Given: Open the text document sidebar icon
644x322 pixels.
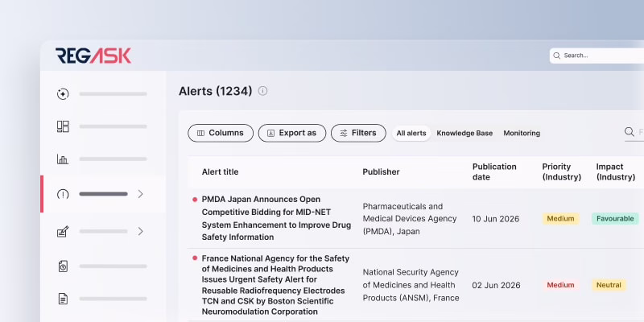Looking at the screenshot, I should pos(63,299).
